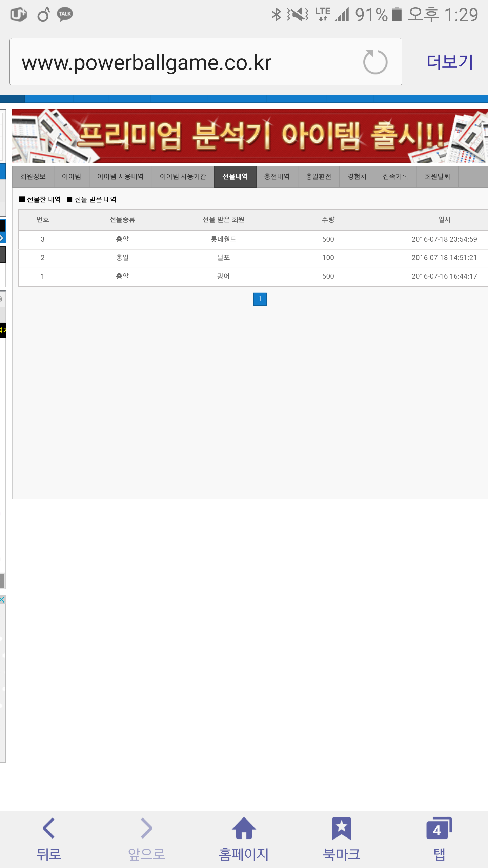Image resolution: width=488 pixels, height=868 pixels.
Task: Tap the battery status icon
Action: (x=397, y=15)
